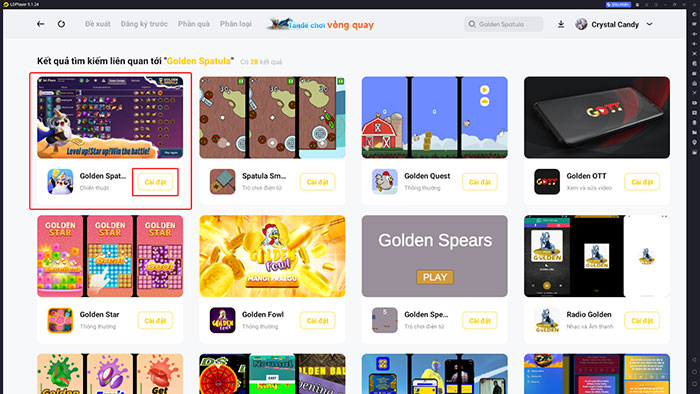Install Golden Spatula with Cài đặt button

(x=155, y=182)
